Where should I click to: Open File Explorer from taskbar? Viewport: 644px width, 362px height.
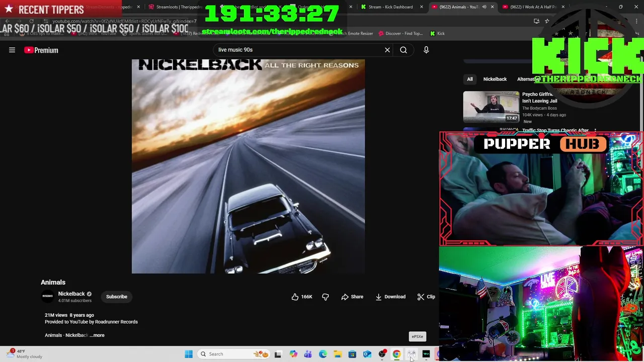[338, 354]
